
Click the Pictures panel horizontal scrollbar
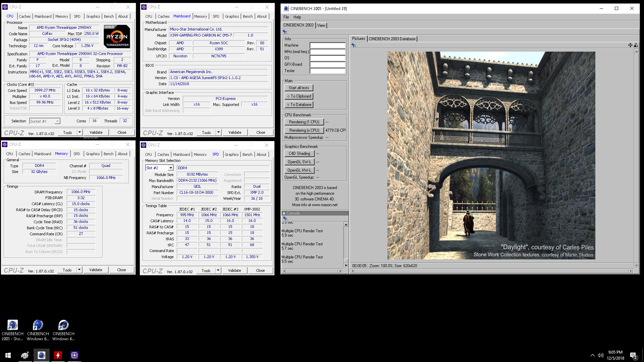491,271
